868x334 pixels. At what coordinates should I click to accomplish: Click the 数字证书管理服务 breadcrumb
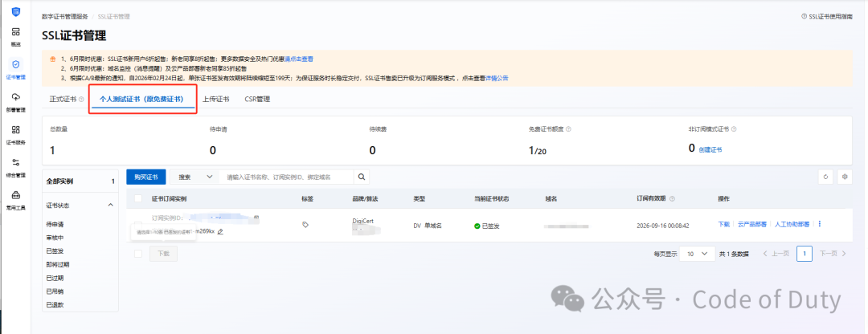[x=65, y=17]
